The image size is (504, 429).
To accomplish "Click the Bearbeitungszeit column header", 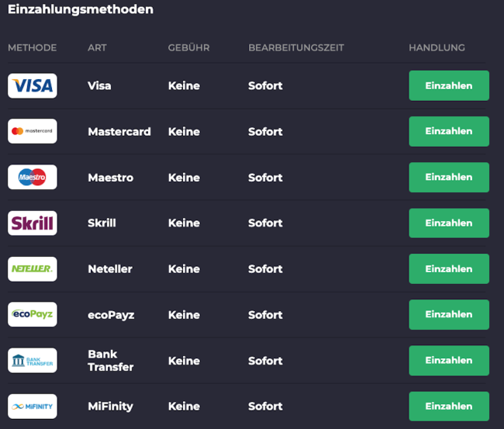I will coord(296,47).
